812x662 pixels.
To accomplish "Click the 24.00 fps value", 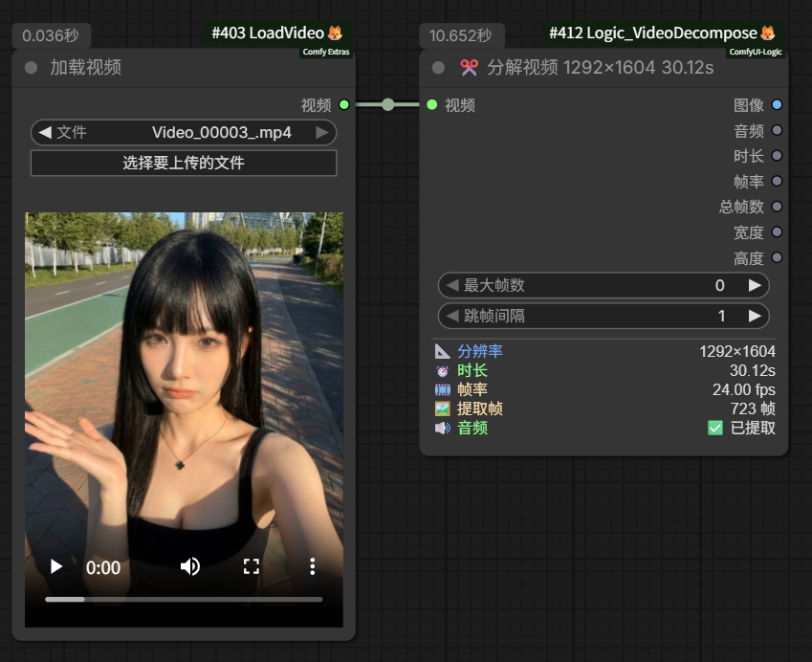I will click(x=744, y=389).
